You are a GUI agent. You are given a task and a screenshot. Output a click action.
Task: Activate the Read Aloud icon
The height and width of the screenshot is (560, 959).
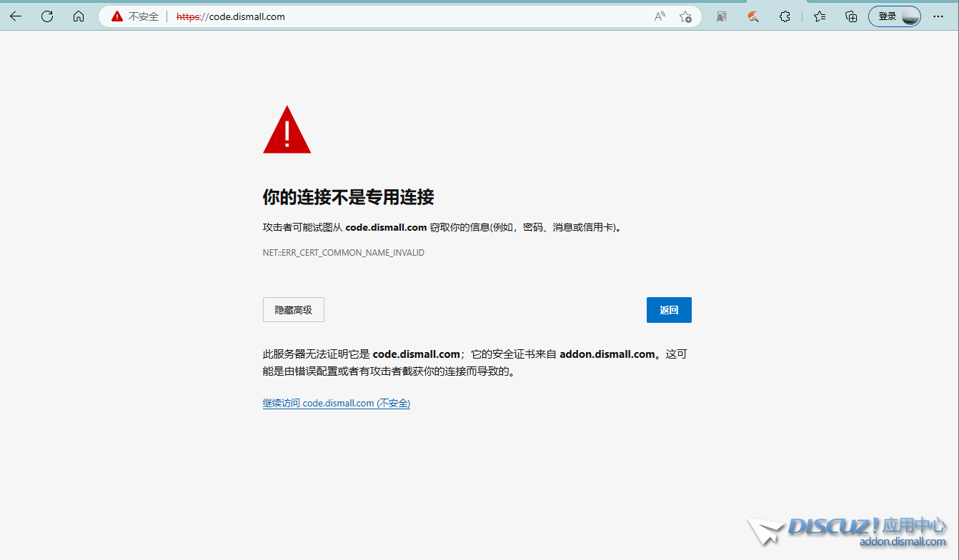point(660,16)
